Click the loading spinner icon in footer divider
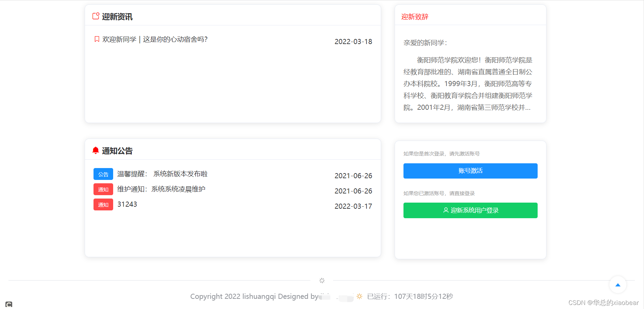 (322, 281)
